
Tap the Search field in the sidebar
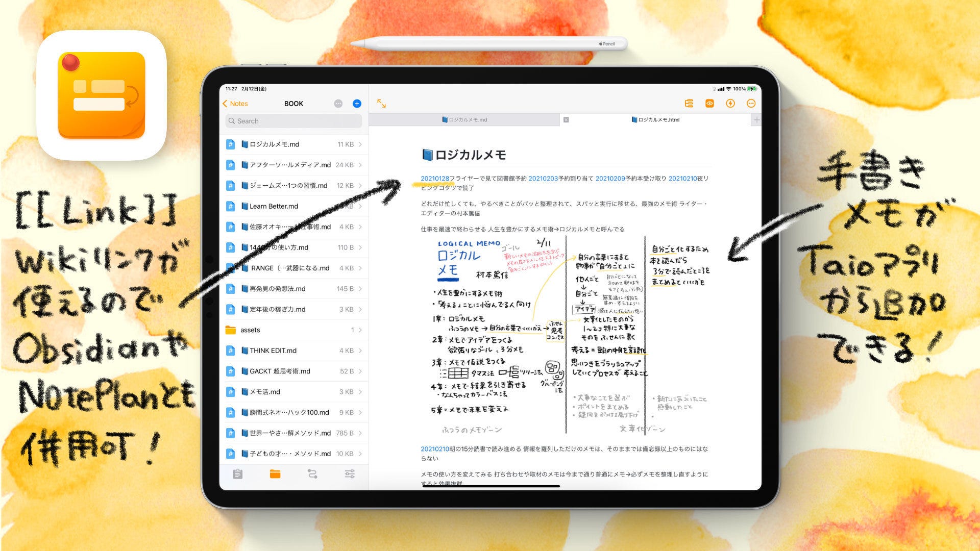click(293, 121)
